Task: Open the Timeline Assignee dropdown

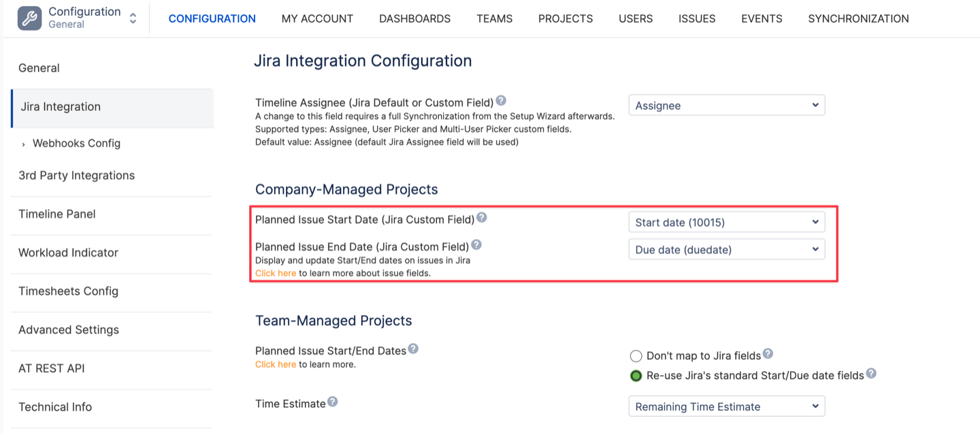Action: pos(726,106)
